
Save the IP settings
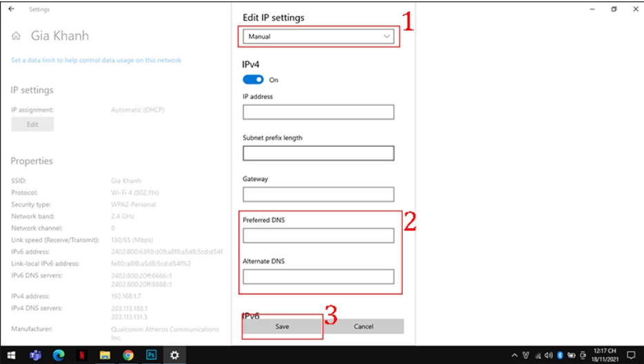tap(282, 327)
